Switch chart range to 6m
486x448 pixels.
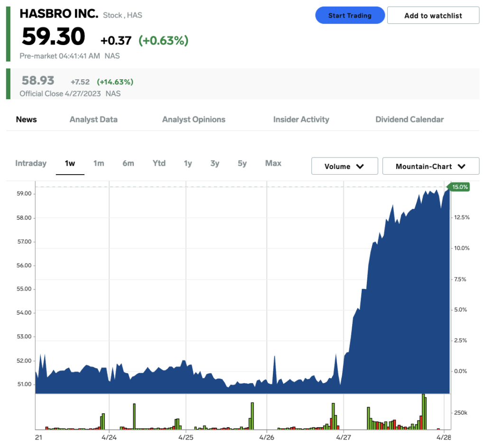(128, 163)
